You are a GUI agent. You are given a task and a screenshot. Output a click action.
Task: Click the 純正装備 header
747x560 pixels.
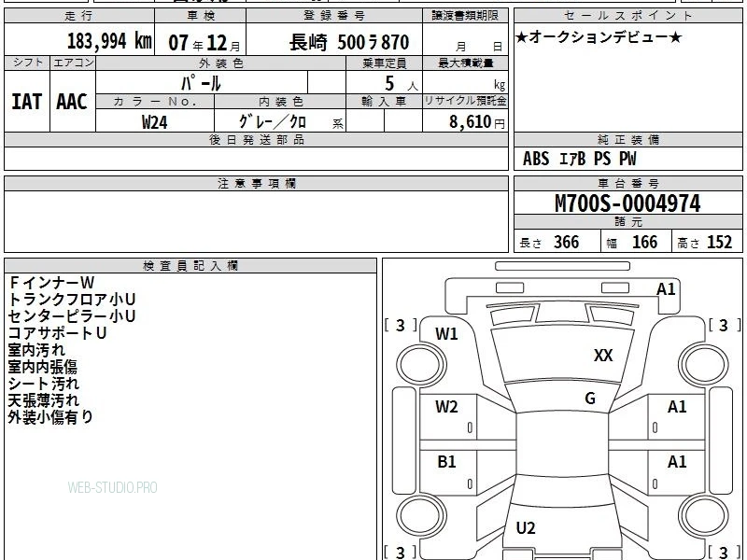(627, 139)
